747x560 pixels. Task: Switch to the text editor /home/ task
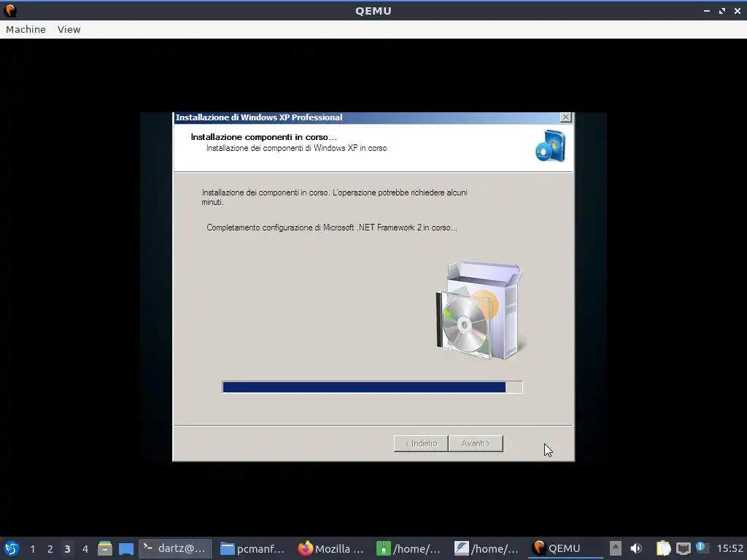click(x=487, y=548)
